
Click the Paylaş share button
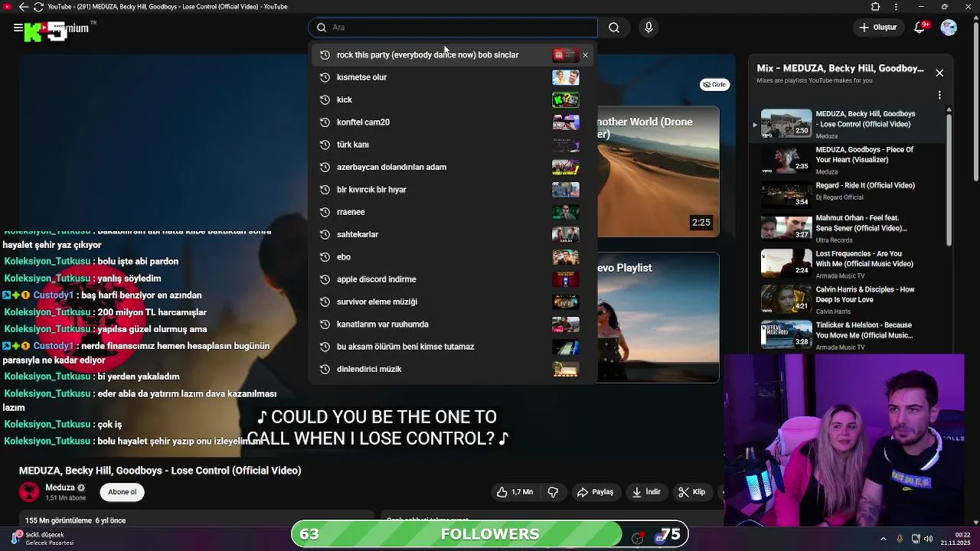595,492
